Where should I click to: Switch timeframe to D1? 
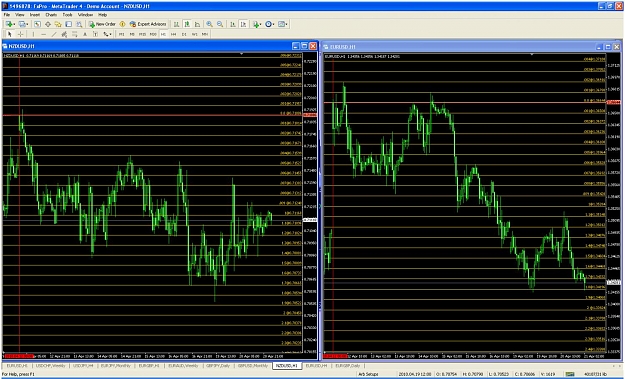pos(184,34)
